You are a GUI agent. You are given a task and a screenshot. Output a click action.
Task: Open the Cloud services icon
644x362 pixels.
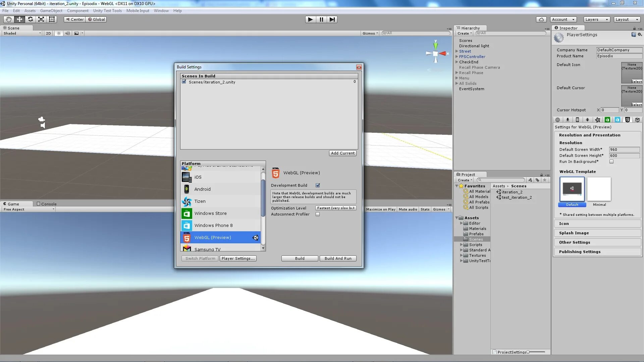(x=541, y=19)
